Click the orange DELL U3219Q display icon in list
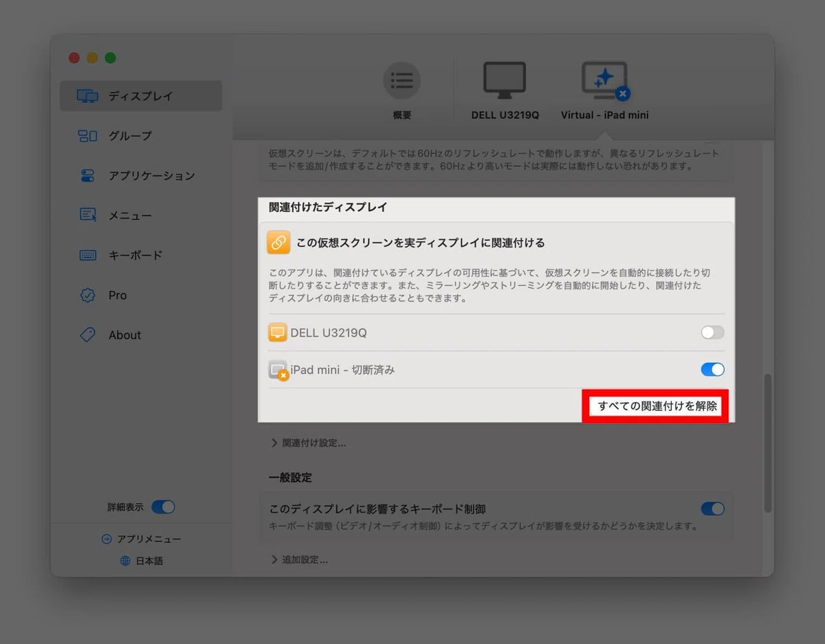This screenshot has height=644, width=825. coord(278,333)
